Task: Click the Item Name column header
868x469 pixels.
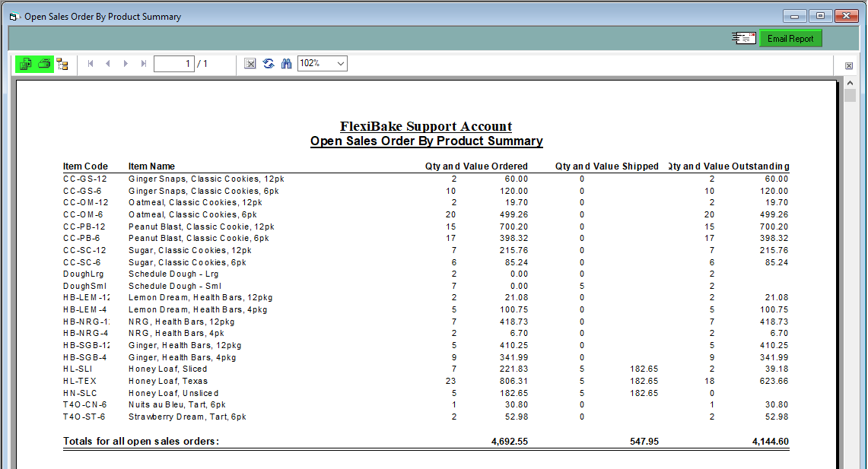Action: pyautogui.click(x=151, y=166)
